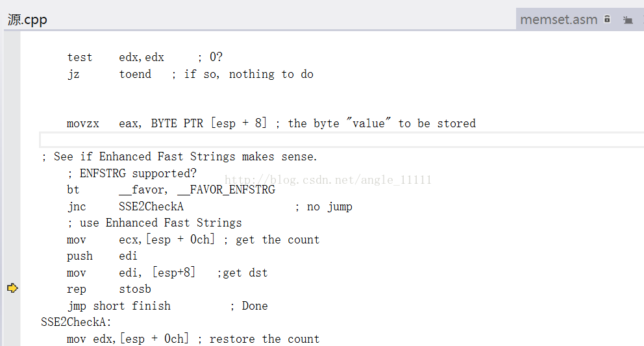Click the read-only lock icon on memset.asm
Image resolution: width=644 pixels, height=346 pixels.
607,19
